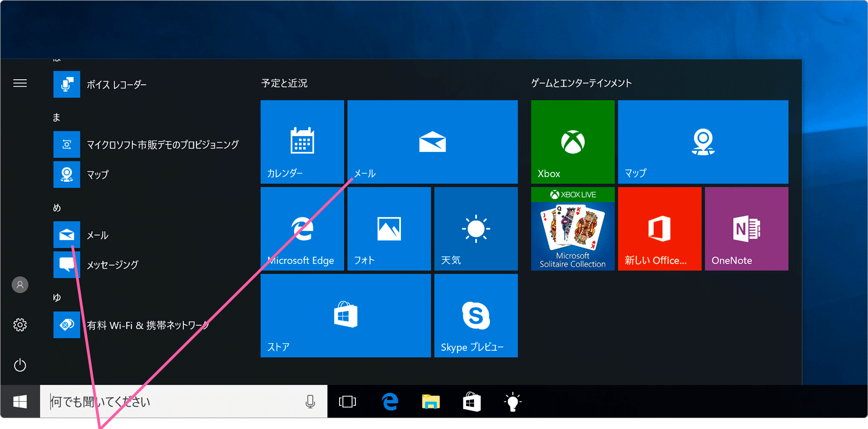Select メッセージング label in app list
This screenshot has height=429, width=868.
coord(112,265)
